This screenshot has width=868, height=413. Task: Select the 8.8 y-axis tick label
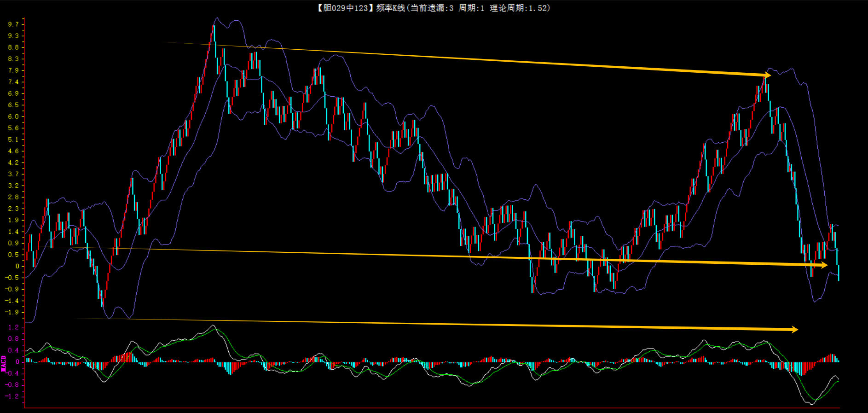(13, 47)
